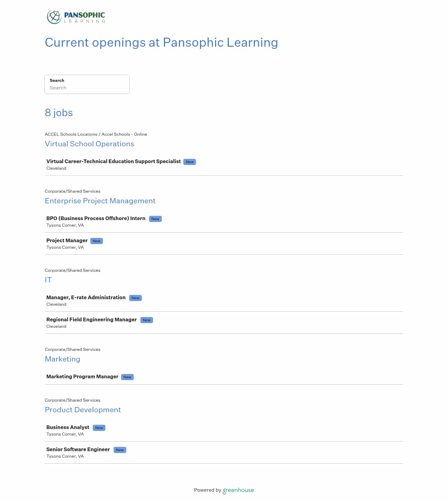Open the Project Manager job posting
The height and width of the screenshot is (501, 448).
click(67, 240)
